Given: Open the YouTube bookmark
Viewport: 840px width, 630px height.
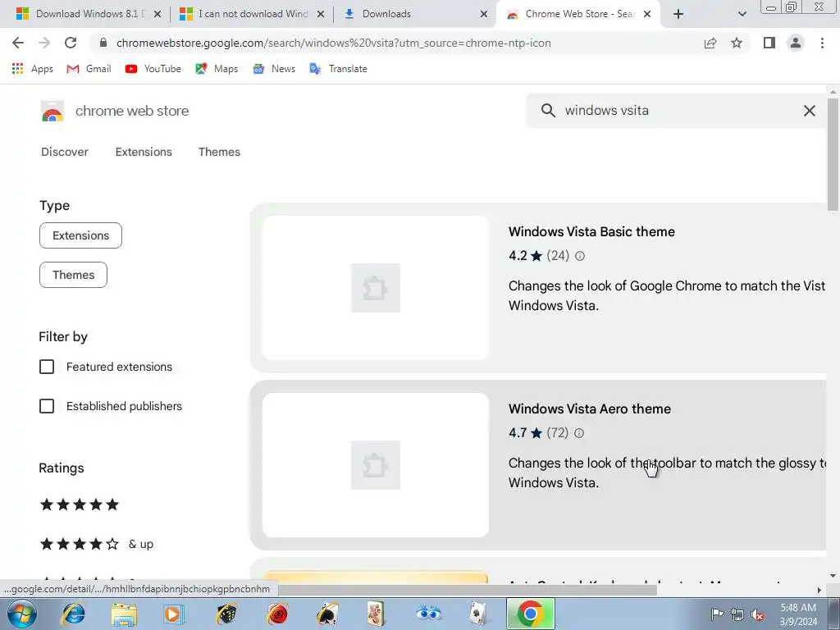Looking at the screenshot, I should pyautogui.click(x=153, y=69).
